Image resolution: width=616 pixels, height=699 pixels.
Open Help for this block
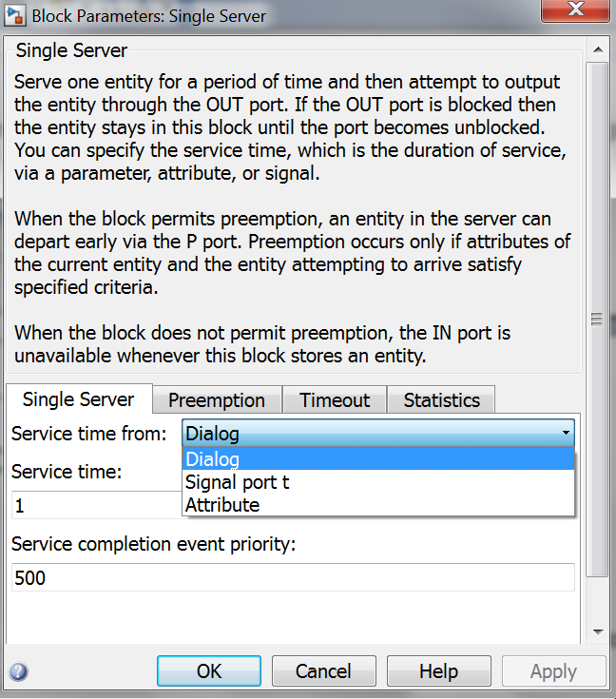click(439, 670)
